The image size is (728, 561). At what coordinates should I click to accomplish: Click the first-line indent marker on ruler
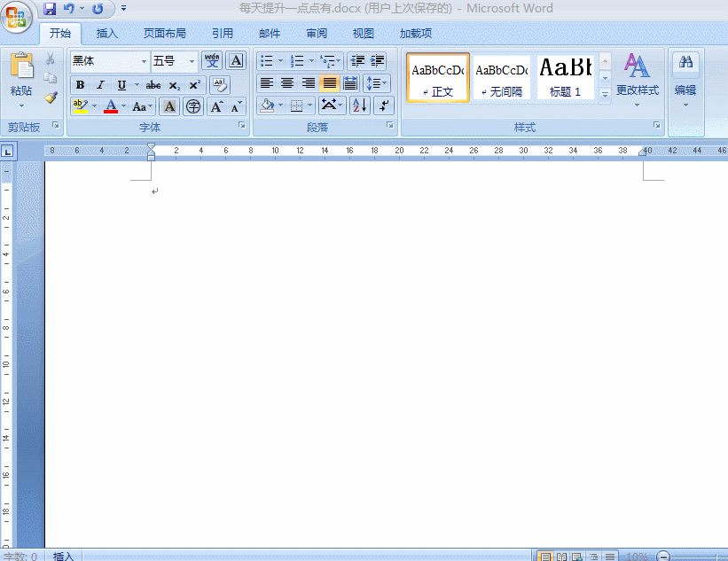151,146
